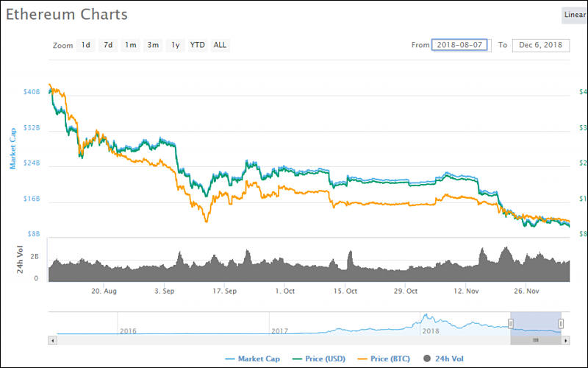
Task: Grab the navigator left range handle
Action: [x=510, y=323]
